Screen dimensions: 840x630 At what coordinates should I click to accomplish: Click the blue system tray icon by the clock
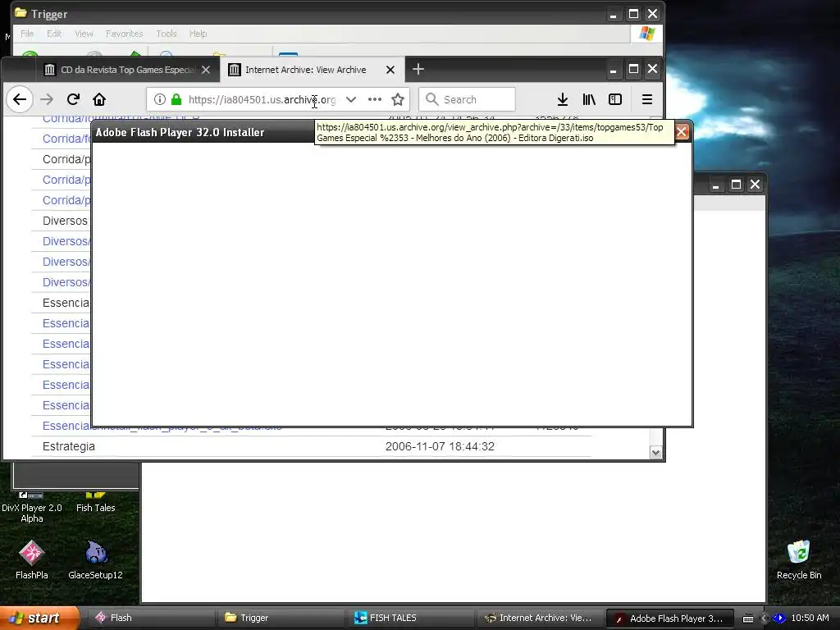[779, 619]
